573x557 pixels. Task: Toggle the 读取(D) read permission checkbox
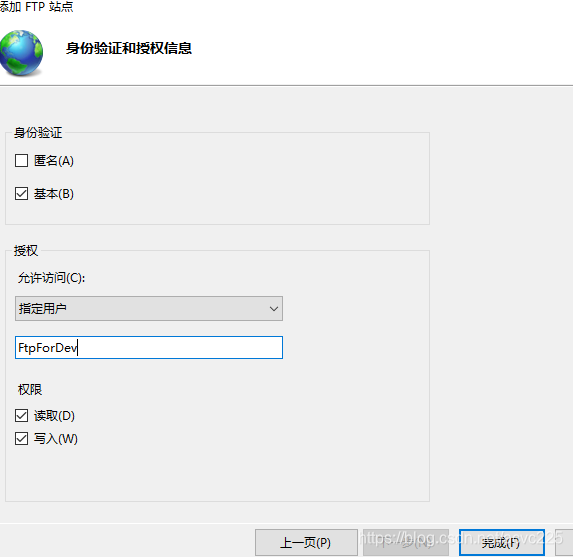coord(22,416)
